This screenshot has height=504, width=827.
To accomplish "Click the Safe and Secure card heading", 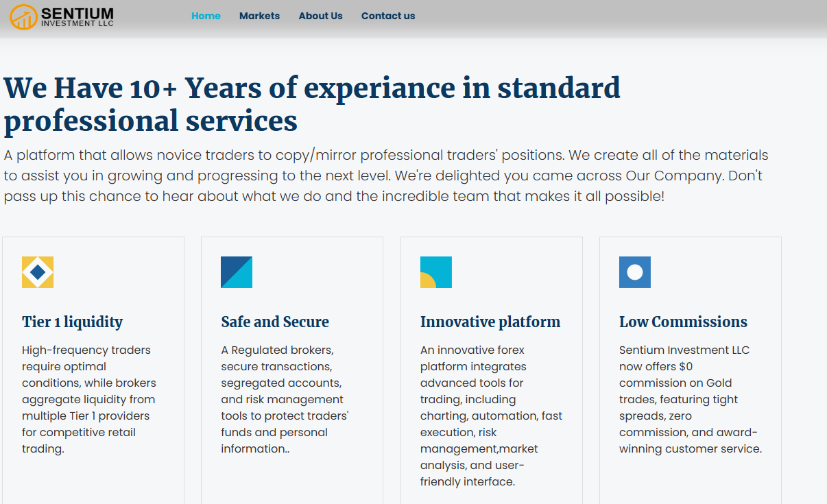I will coord(275,322).
